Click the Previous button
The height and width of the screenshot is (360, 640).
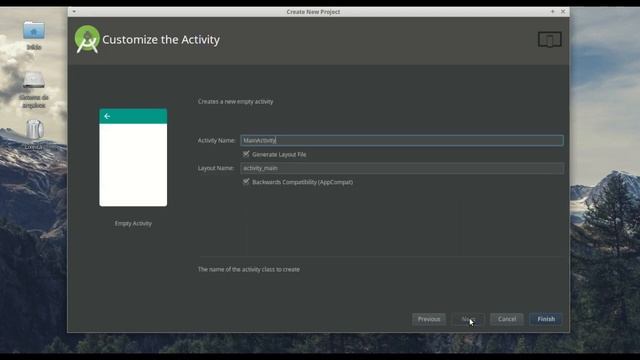point(429,319)
